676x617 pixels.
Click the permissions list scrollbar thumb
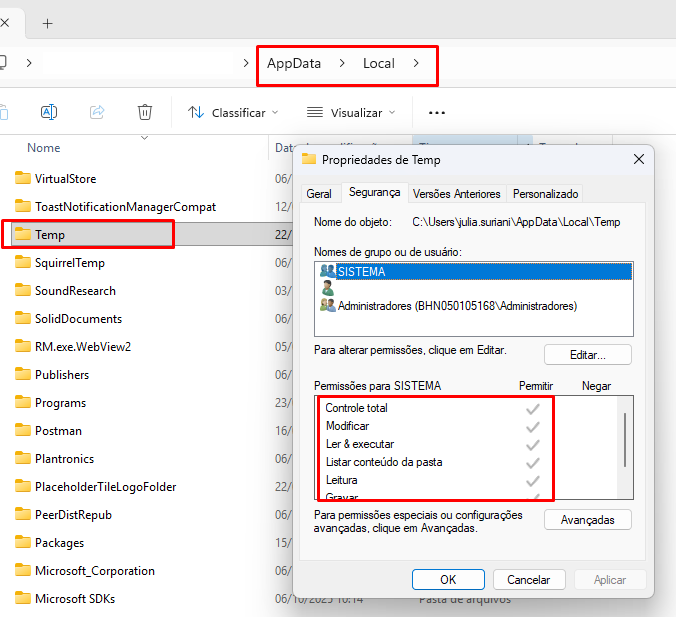[625, 439]
